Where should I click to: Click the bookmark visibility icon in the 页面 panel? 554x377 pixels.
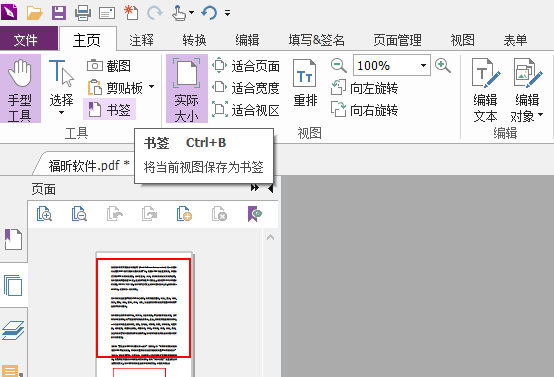point(254,214)
